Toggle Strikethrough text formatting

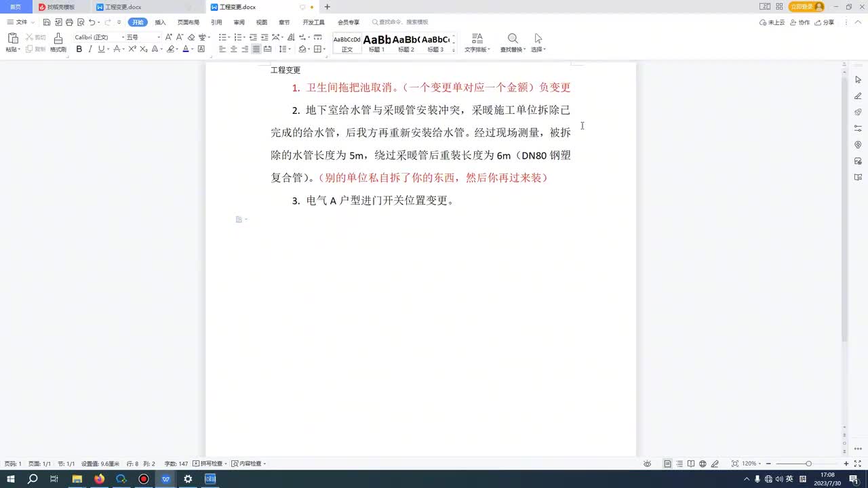click(117, 49)
